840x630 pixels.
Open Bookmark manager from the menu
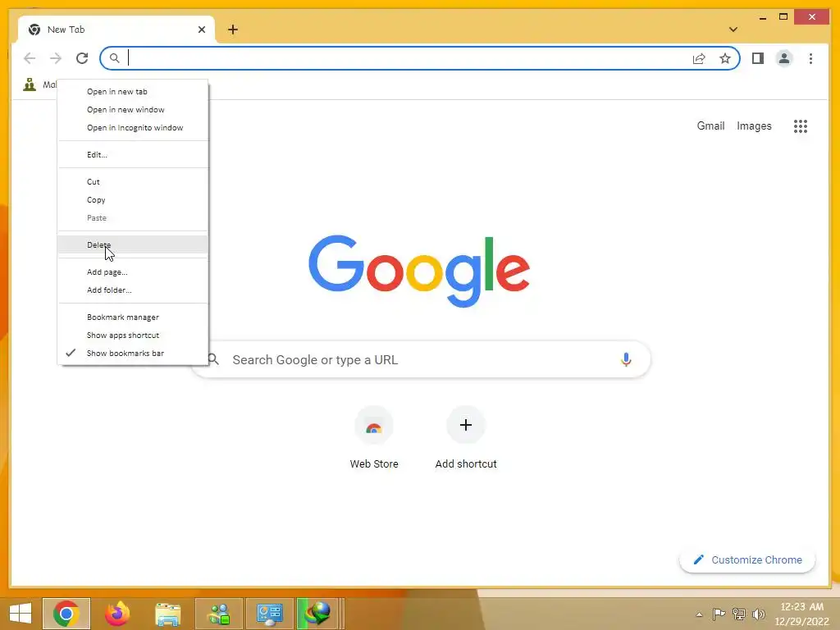click(x=133, y=317)
